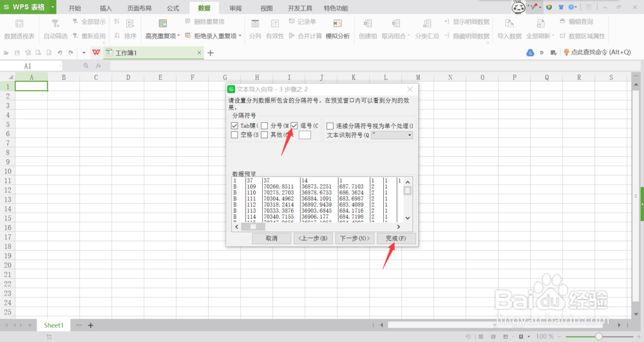Toggle the 其他 other delimiter checkbox
Image resolution: width=644 pixels, height=342 pixels.
coord(265,135)
